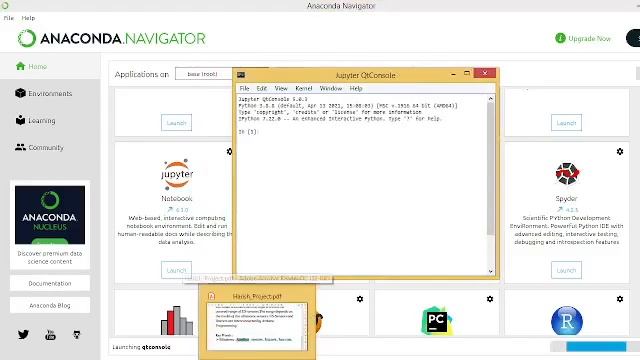Image resolution: width=640 pixels, height=360 pixels.
Task: Open the Spyder tile gear options
Action: click(620, 151)
